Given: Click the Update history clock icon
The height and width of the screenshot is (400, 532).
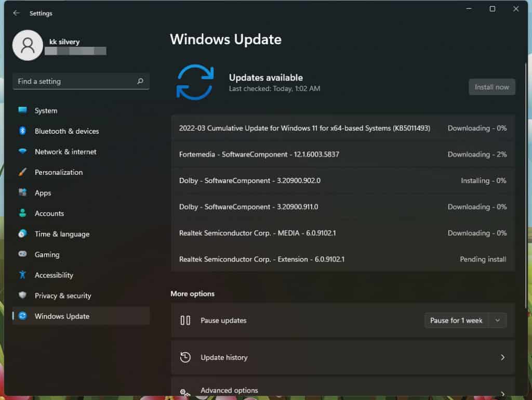Looking at the screenshot, I should point(185,357).
